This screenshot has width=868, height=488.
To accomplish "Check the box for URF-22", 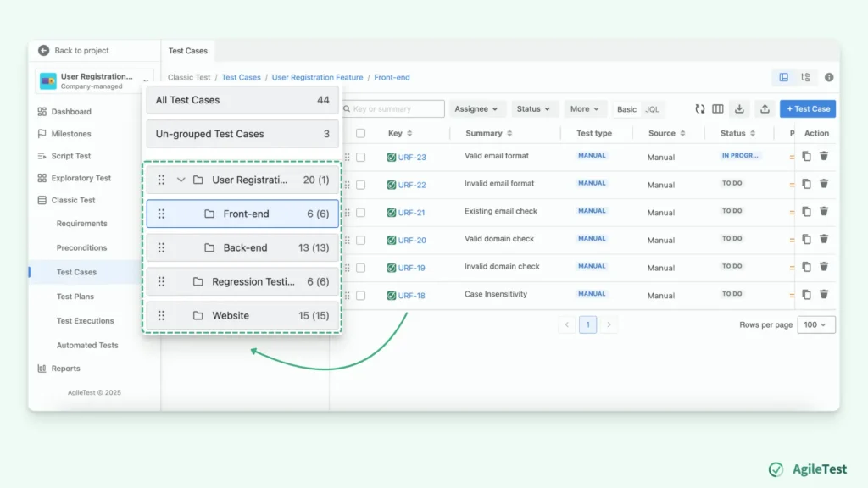I will 360,185.
